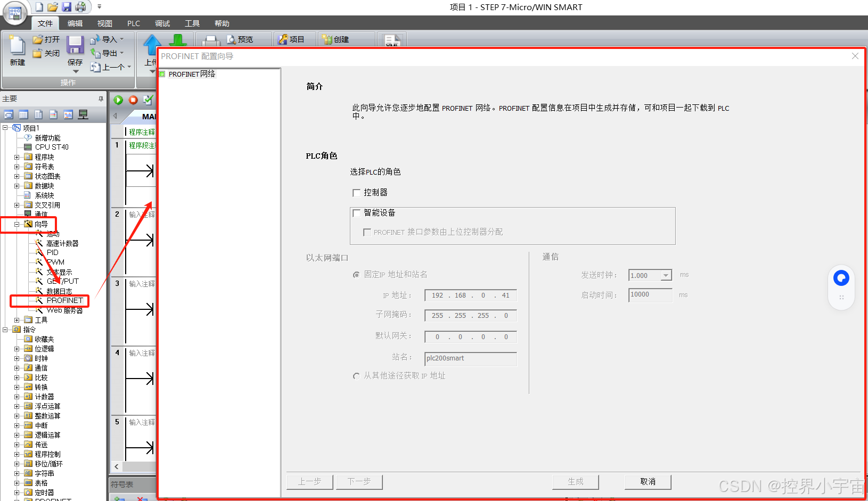Click the 下一步 button

coord(359,482)
